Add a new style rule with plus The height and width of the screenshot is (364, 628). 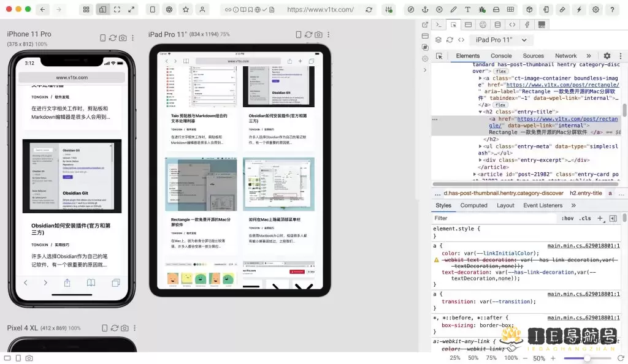600,218
